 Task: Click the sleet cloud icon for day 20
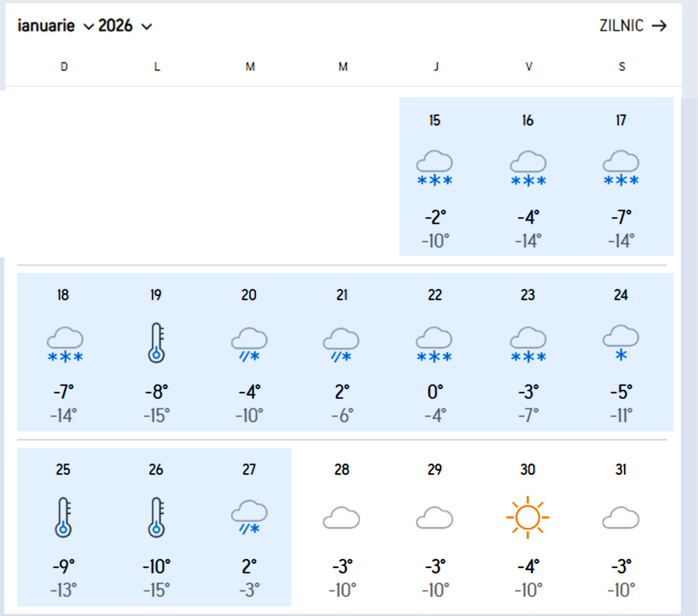point(249,344)
